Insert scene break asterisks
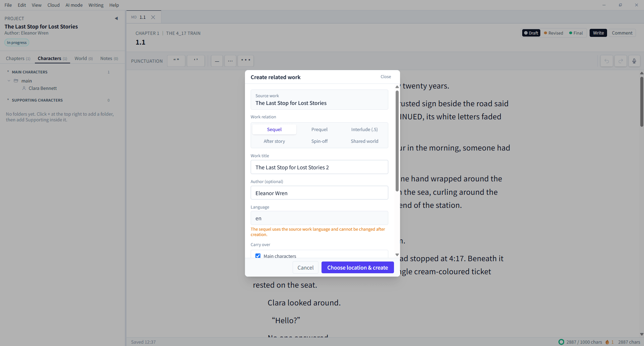The image size is (644, 346). coord(246,61)
